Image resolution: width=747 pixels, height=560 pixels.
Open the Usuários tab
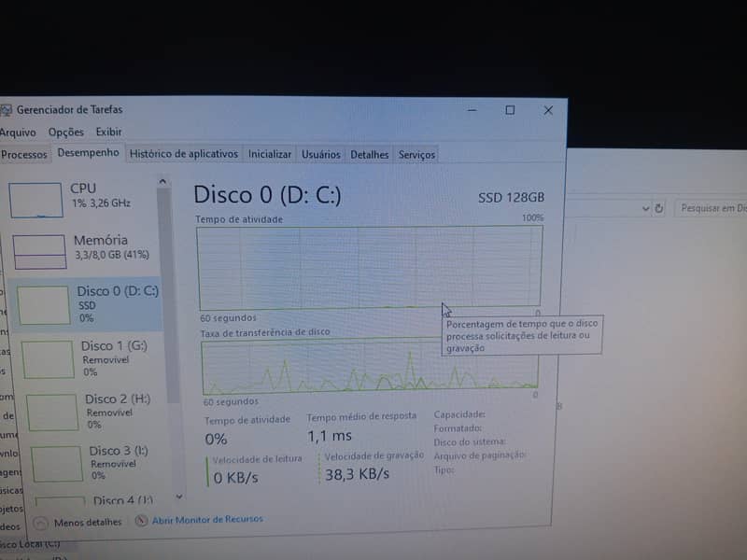[x=320, y=155]
